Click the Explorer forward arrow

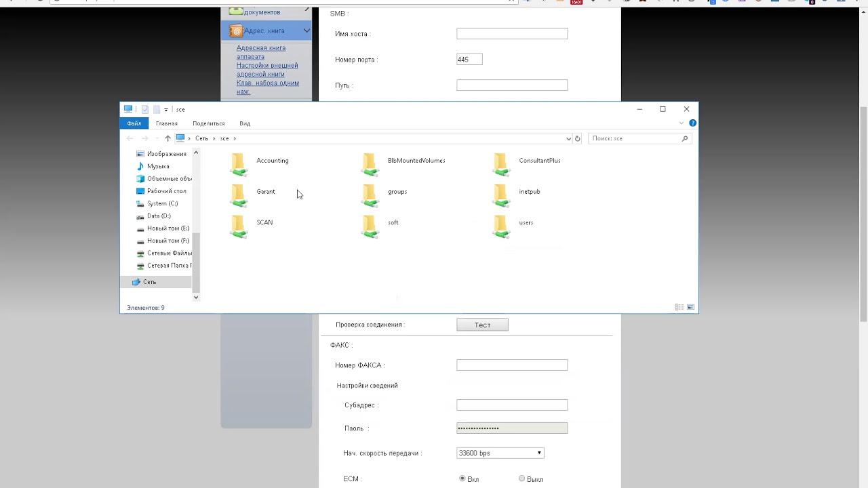(144, 138)
